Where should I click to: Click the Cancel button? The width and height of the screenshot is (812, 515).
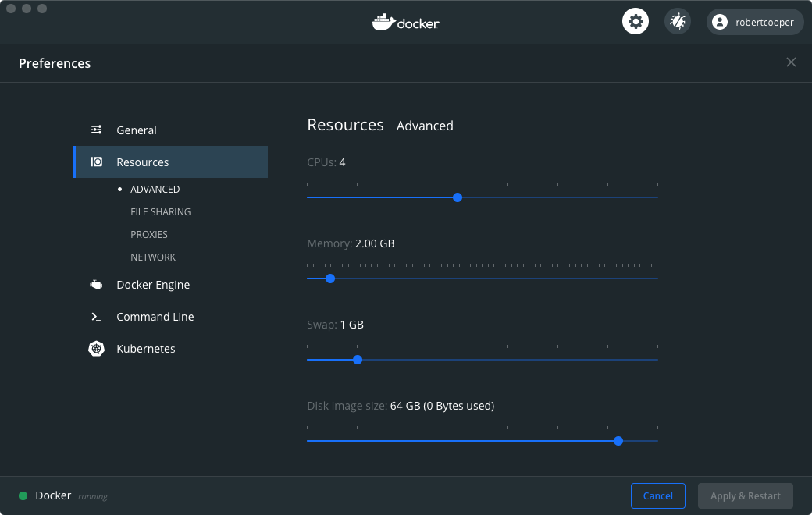[657, 495]
